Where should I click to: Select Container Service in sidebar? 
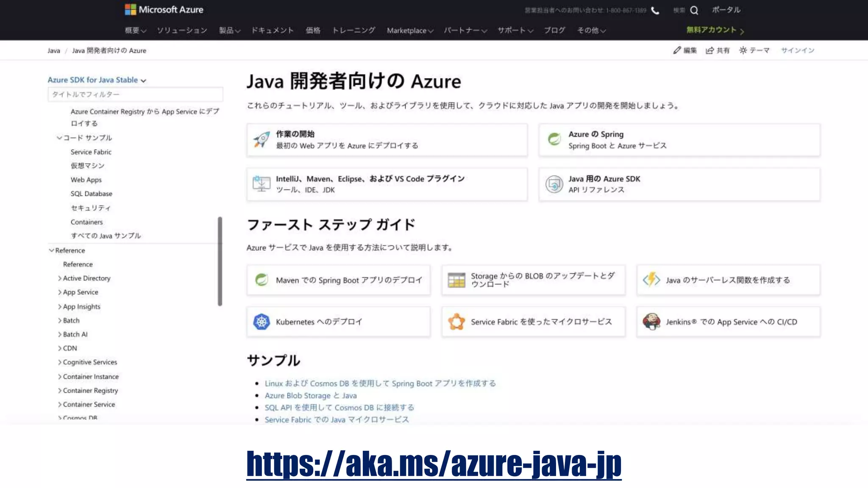(x=89, y=405)
